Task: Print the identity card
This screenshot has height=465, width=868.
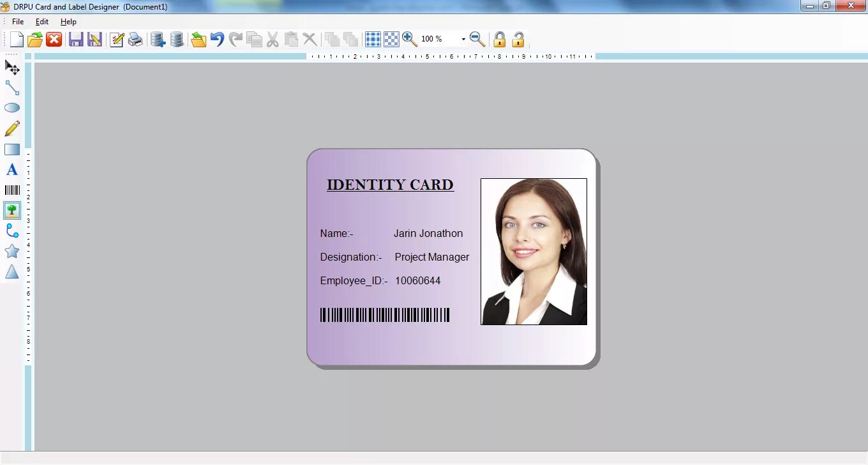Action: click(x=135, y=39)
